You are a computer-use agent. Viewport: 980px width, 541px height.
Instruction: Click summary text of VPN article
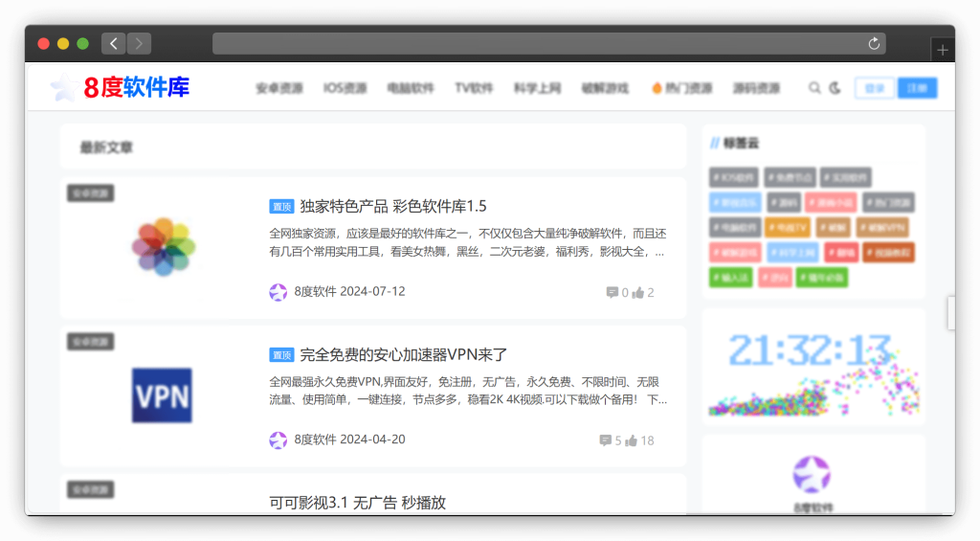[468, 391]
